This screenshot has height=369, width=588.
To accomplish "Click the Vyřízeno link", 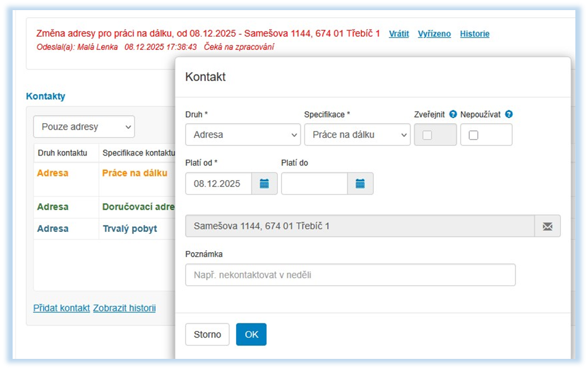I will point(434,34).
